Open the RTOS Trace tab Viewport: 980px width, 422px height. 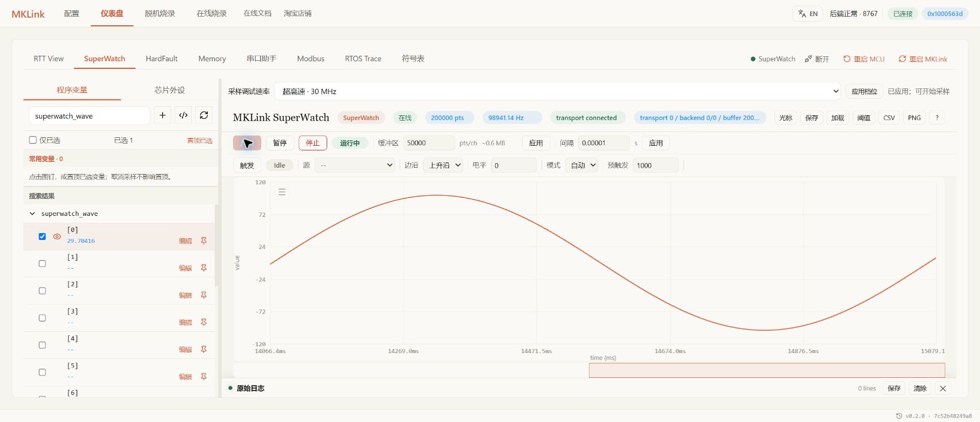(363, 59)
